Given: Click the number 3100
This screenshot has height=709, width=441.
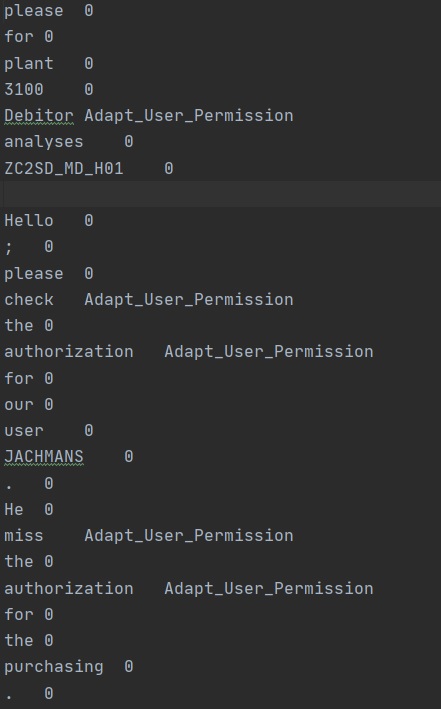Looking at the screenshot, I should tap(24, 90).
